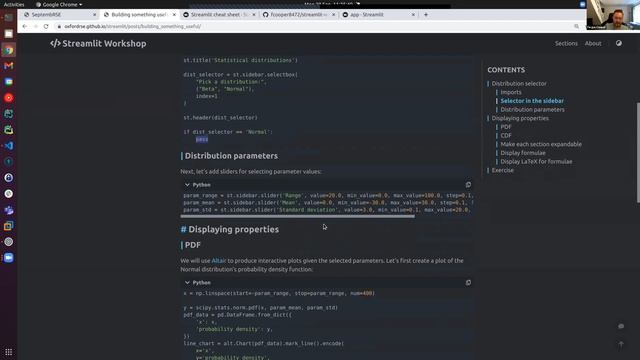Copy the Distribution parameters code block
The height and width of the screenshot is (360, 640).
tap(468, 185)
